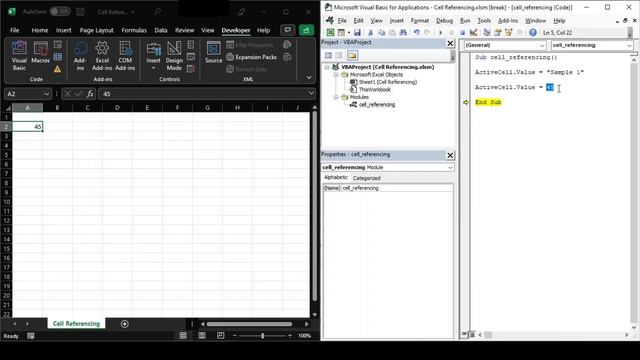The height and width of the screenshot is (360, 640).
Task: Click the Select All corner of the sheet
Action: click(7, 108)
